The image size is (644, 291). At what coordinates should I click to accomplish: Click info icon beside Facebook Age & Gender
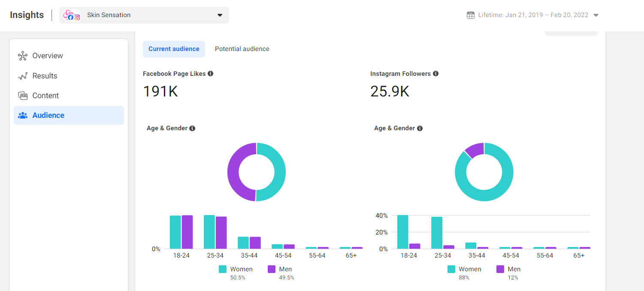coord(192,128)
